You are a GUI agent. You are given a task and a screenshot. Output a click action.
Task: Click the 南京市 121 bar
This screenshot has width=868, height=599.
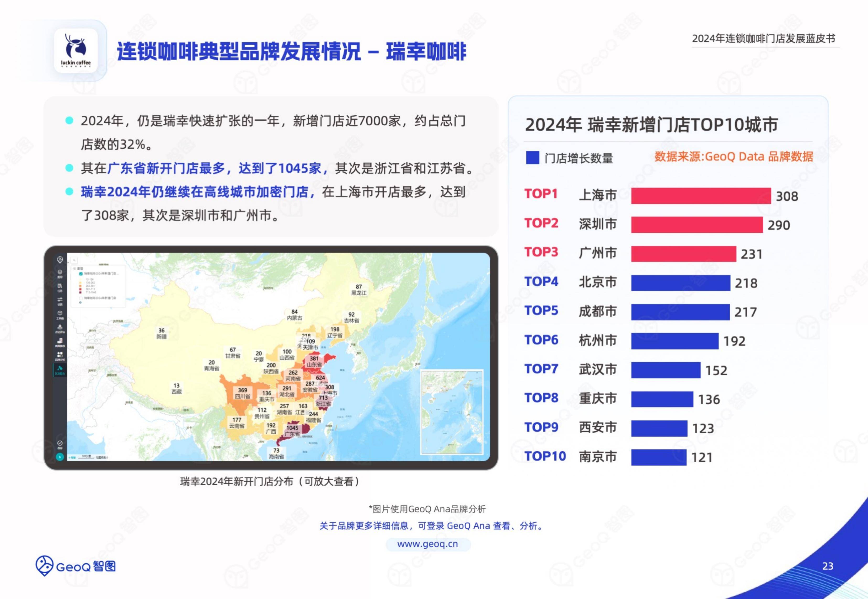(658, 457)
